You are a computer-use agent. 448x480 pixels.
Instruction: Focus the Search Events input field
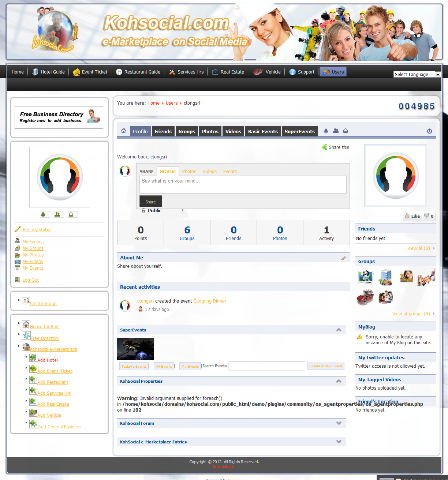(267, 366)
